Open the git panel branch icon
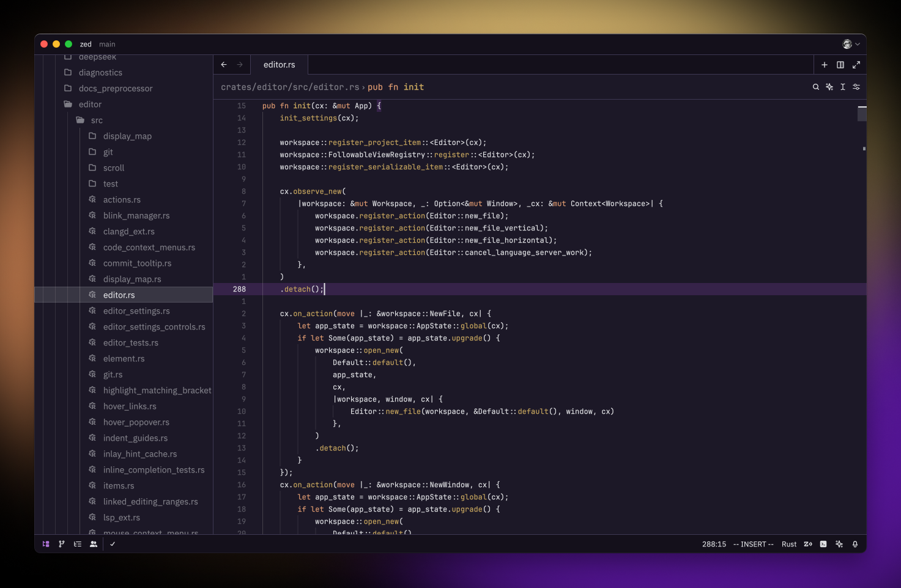The image size is (901, 588). click(x=62, y=544)
